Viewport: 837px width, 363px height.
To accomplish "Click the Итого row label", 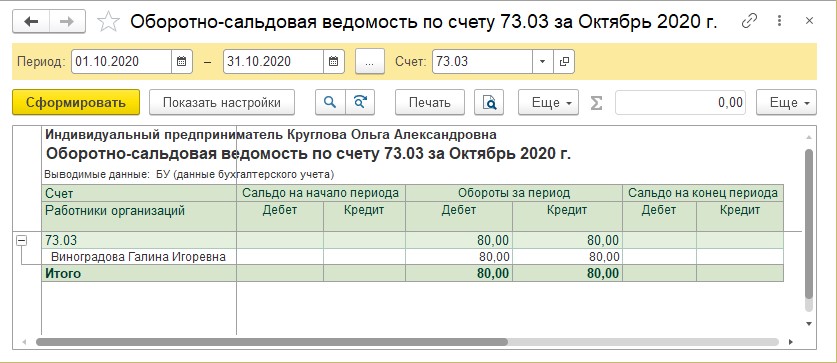I will pos(63,274).
